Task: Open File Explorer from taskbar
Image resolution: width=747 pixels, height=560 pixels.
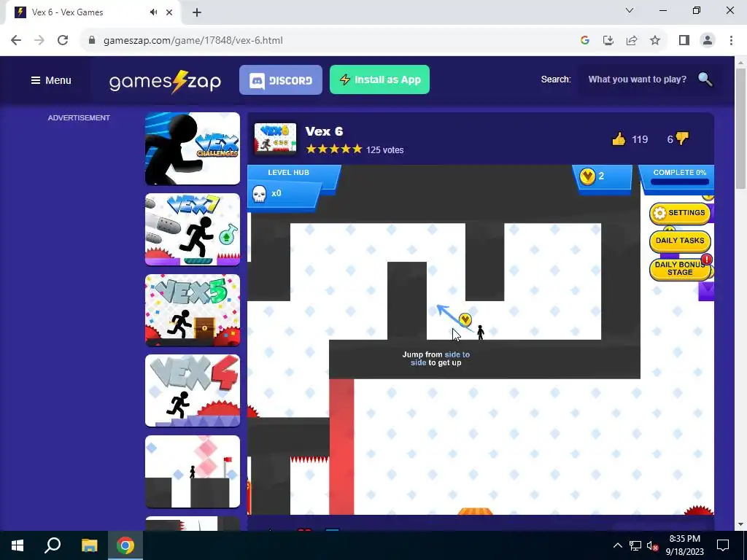Action: tap(89, 545)
